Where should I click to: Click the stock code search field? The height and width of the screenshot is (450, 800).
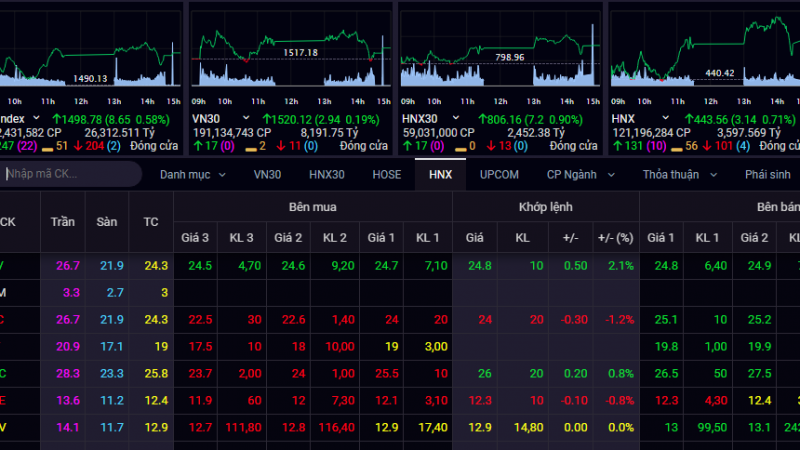pyautogui.click(x=70, y=174)
